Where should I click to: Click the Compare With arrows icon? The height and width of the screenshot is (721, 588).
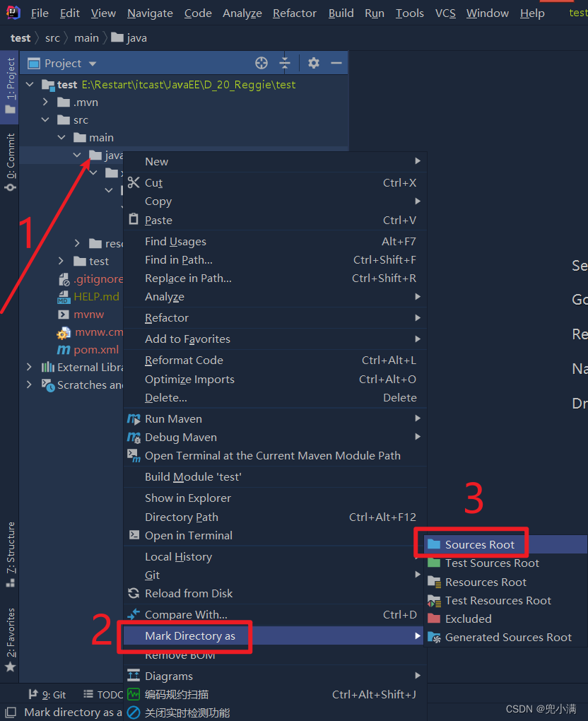pyautogui.click(x=134, y=614)
